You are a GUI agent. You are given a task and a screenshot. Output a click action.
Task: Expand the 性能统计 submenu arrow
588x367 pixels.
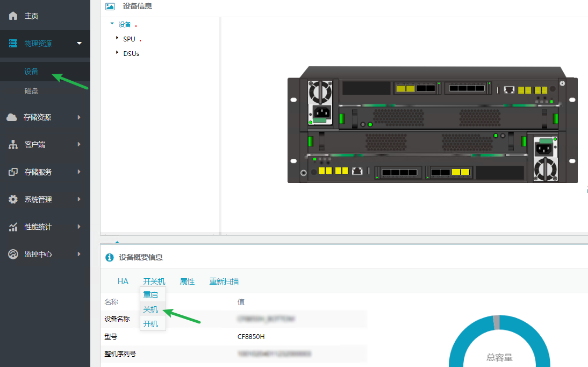click(79, 227)
